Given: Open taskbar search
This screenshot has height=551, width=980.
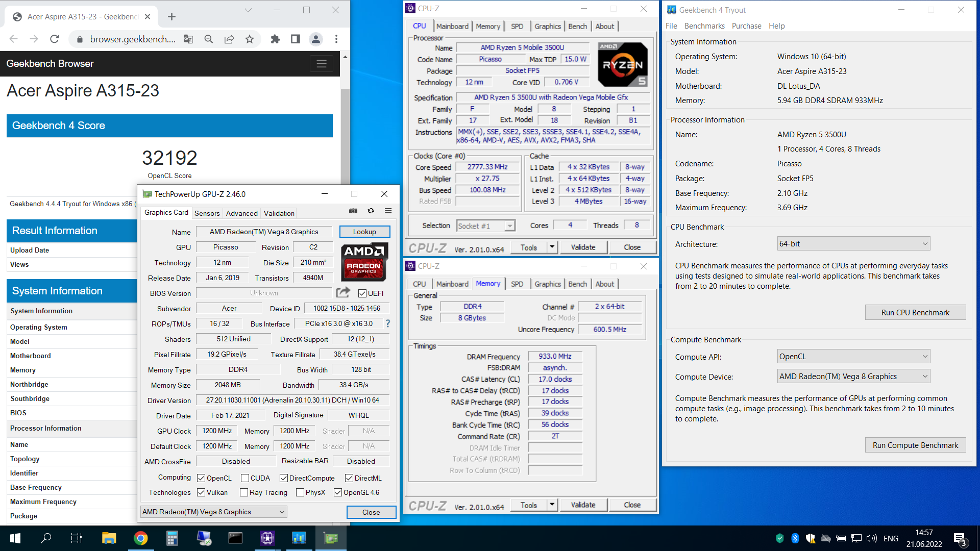Looking at the screenshot, I should [x=46, y=538].
